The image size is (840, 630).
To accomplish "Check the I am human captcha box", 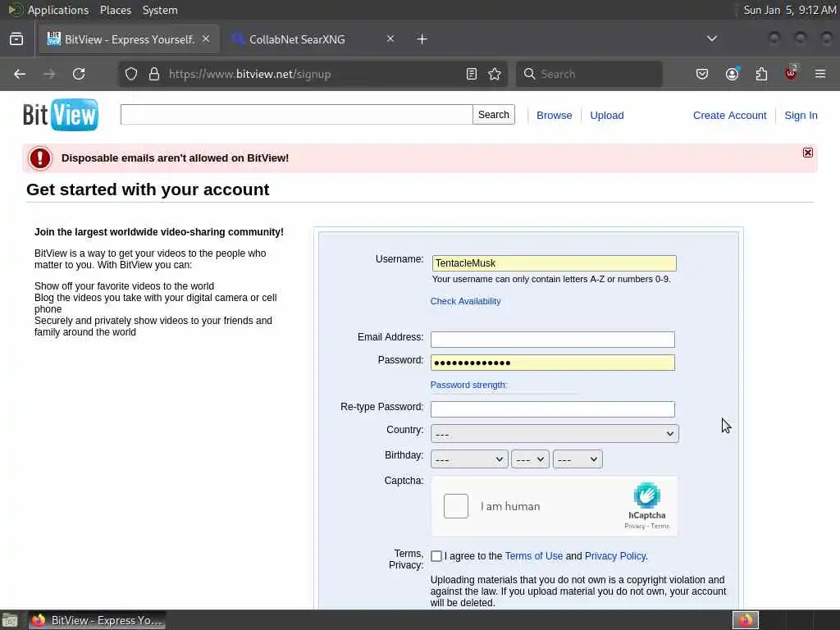I will point(456,506).
